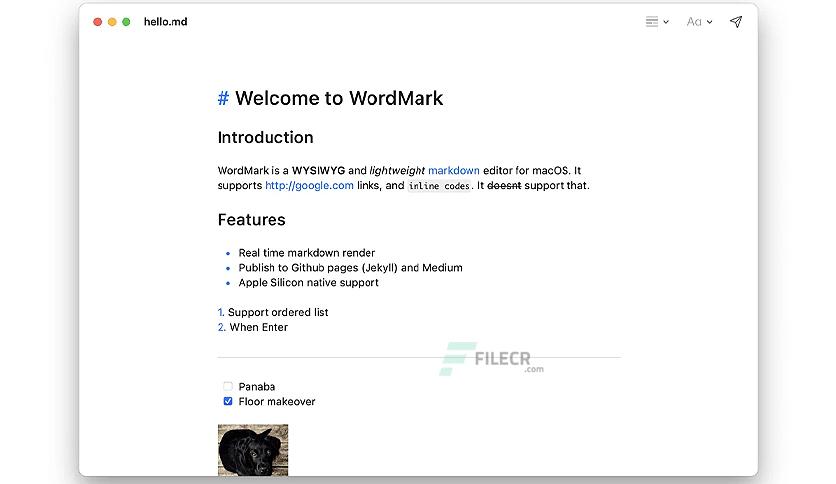
Task: Expand the chevron beside Aa
Action: 710,22
